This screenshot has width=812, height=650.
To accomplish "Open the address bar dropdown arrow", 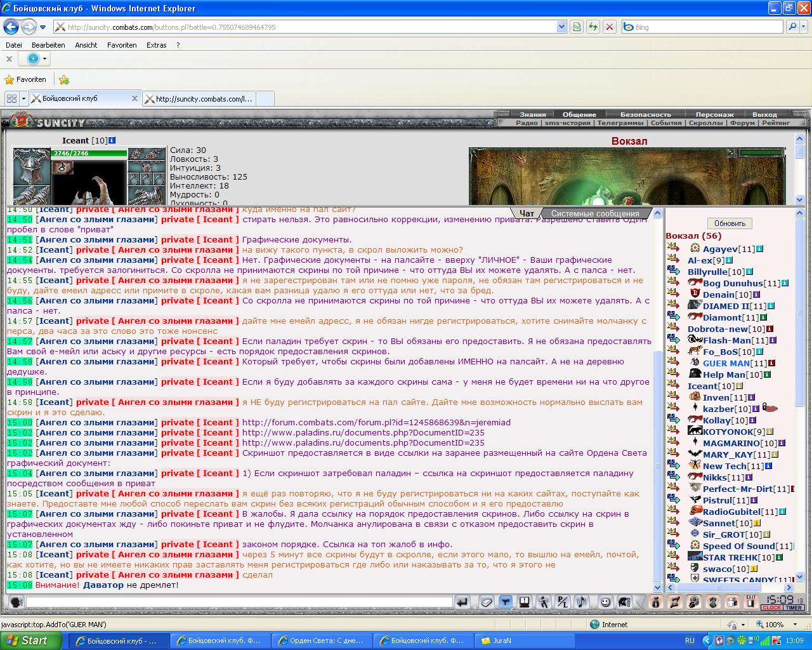I will pos(561,27).
